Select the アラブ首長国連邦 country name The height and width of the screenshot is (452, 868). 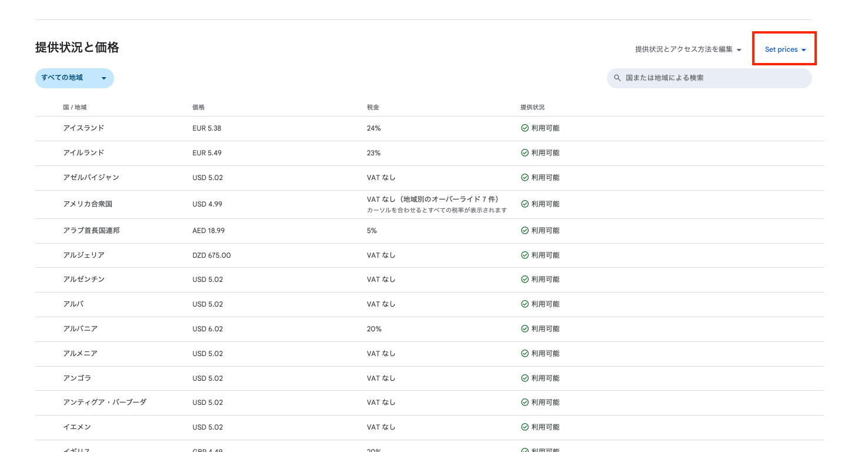[x=91, y=231]
